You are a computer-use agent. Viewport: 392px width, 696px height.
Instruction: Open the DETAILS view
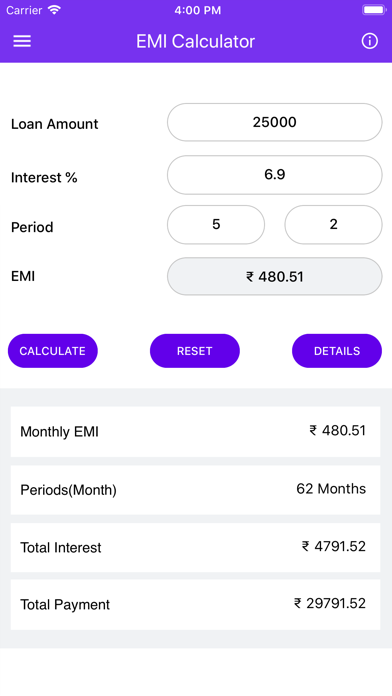(x=337, y=351)
